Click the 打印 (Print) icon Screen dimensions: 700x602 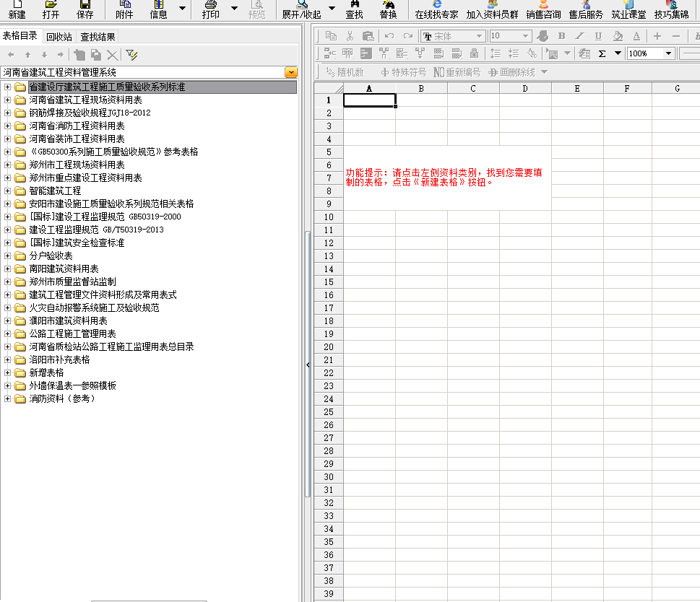(211, 9)
